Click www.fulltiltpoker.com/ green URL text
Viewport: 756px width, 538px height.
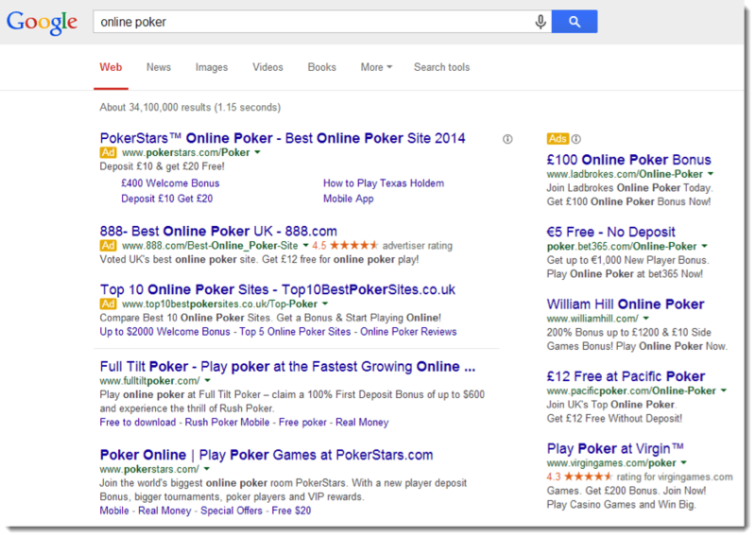[x=150, y=381]
